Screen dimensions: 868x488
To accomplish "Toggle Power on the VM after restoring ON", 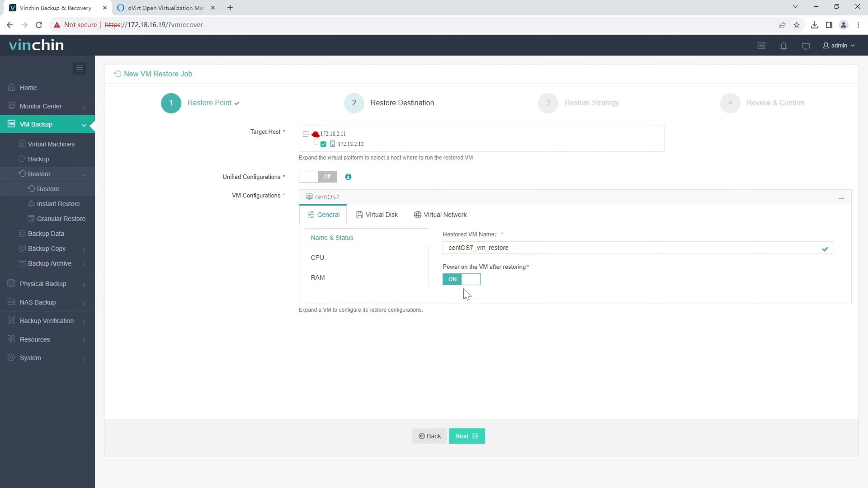I will (462, 279).
